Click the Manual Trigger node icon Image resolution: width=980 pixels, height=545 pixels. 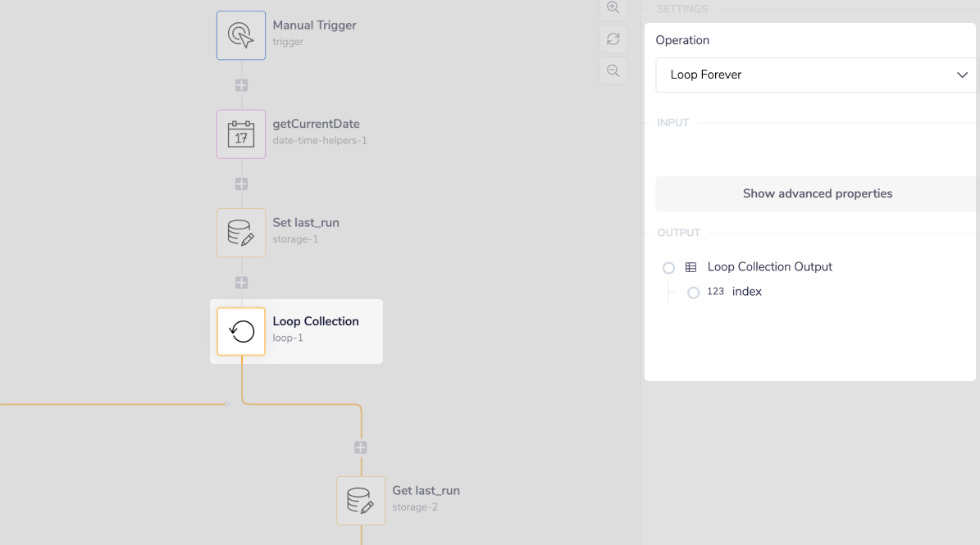point(241,35)
